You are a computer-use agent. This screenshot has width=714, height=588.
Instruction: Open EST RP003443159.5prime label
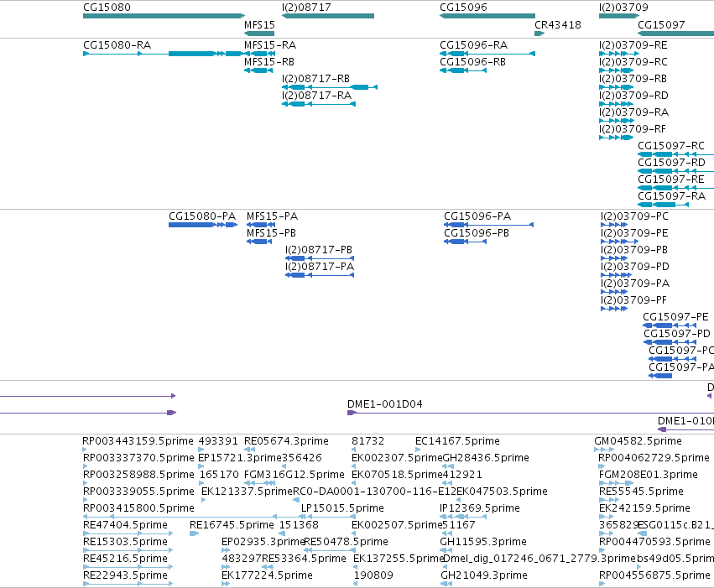tap(138, 441)
